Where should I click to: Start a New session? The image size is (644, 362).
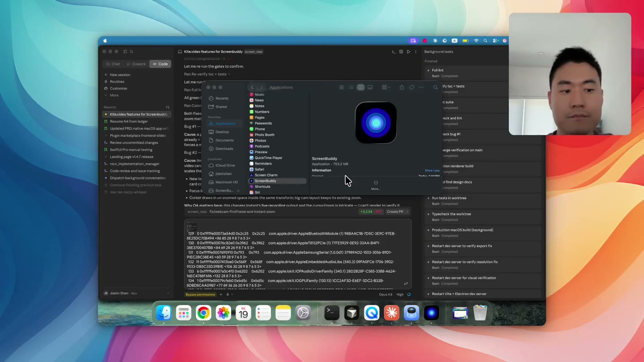tap(117, 75)
